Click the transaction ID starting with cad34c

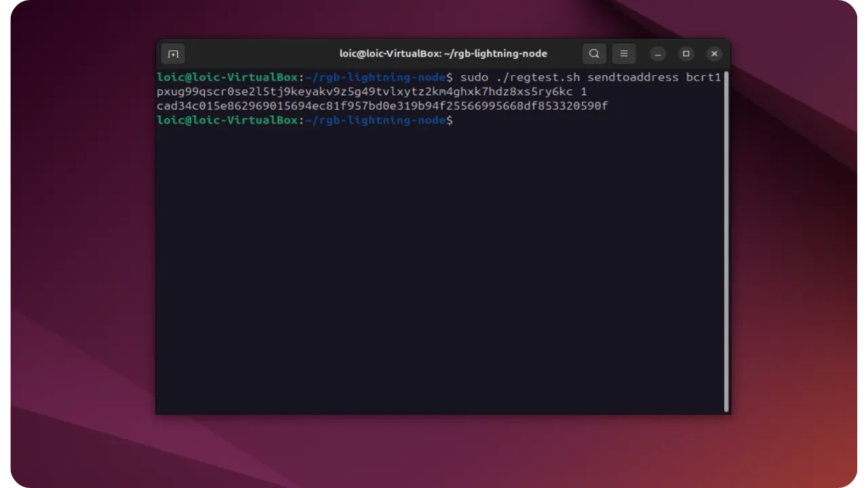[x=382, y=106]
